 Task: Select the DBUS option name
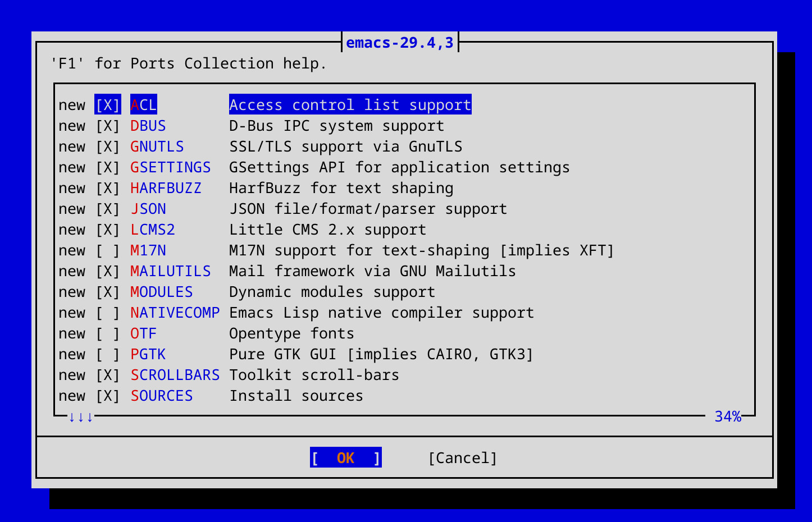148,126
